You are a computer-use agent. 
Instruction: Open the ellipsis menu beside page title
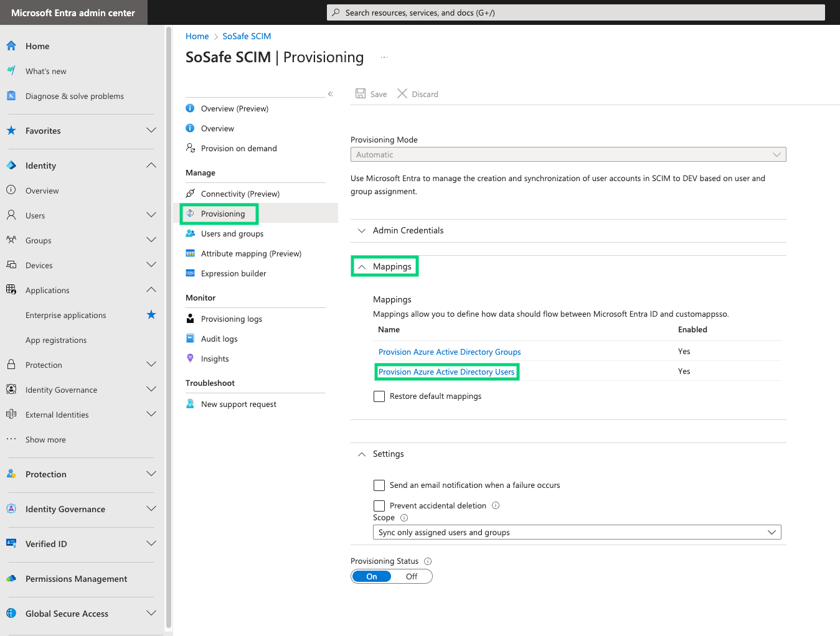(x=384, y=57)
